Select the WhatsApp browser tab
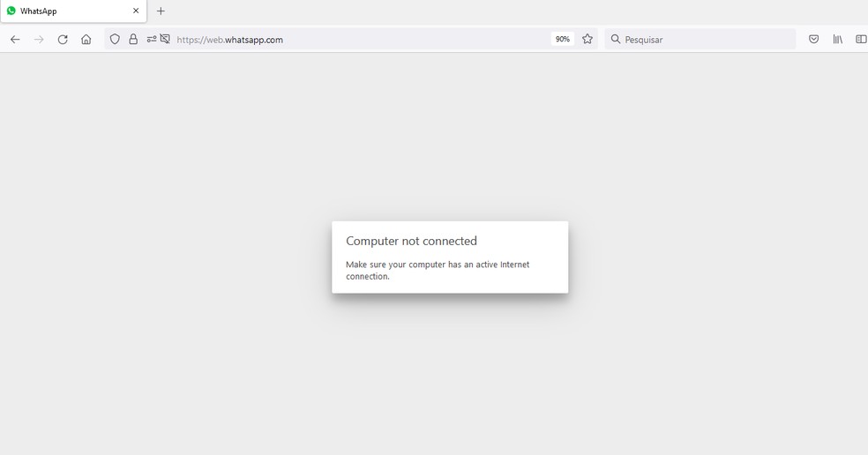This screenshot has height=455, width=868. coord(73,11)
